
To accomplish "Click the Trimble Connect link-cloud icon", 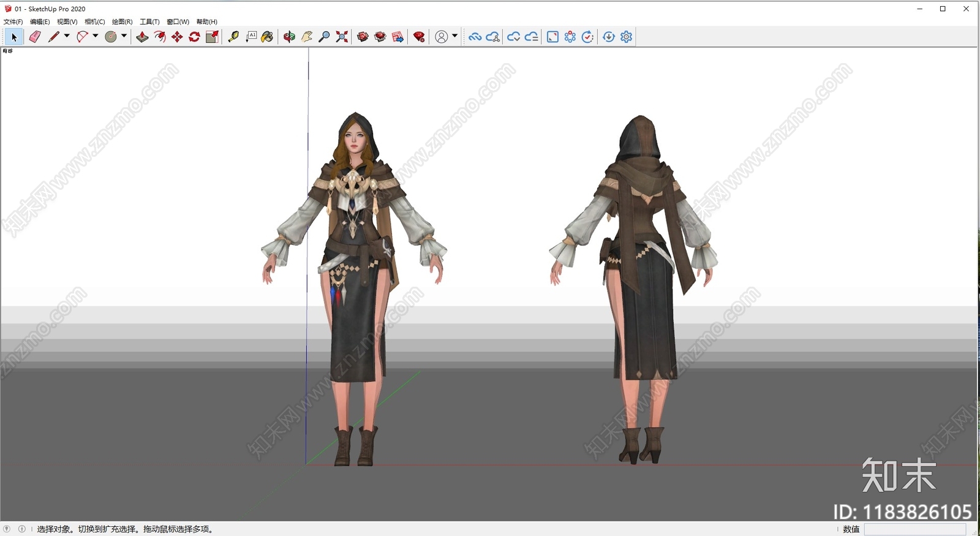I will [475, 37].
